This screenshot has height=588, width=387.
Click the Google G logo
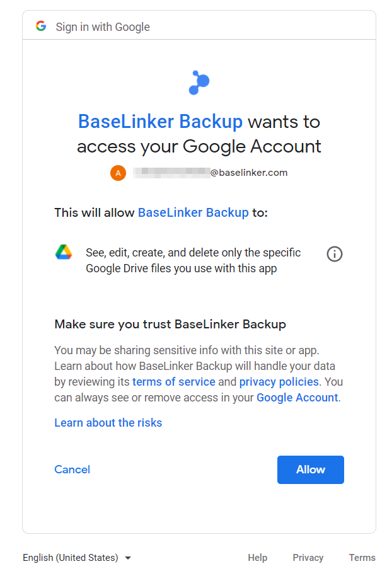pyautogui.click(x=41, y=26)
